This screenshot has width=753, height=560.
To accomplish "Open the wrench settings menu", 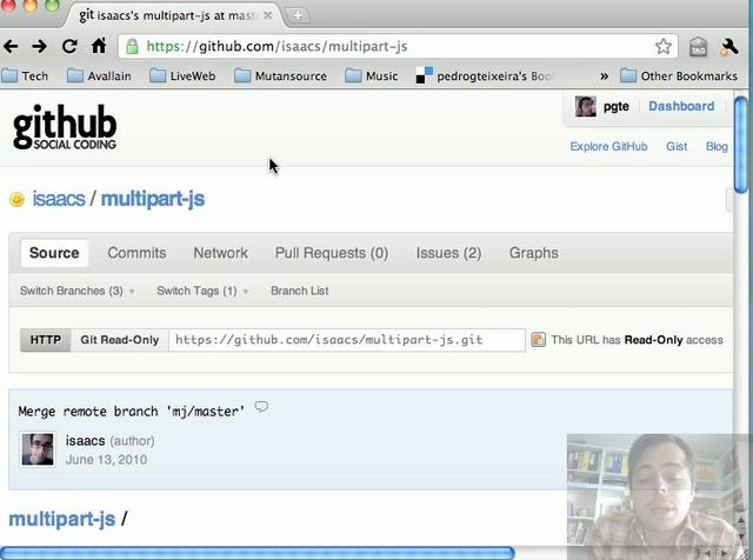I will tap(729, 47).
